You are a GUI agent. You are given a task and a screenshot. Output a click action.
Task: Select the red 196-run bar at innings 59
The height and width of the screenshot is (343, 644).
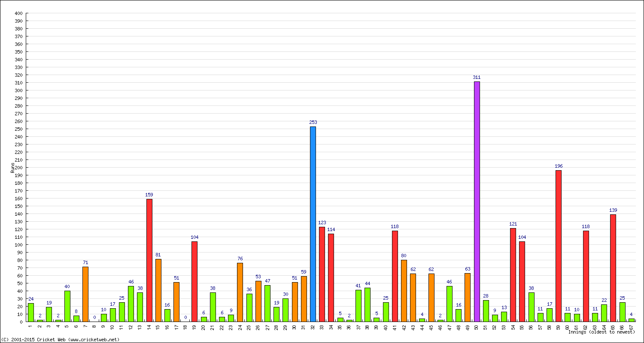point(559,246)
